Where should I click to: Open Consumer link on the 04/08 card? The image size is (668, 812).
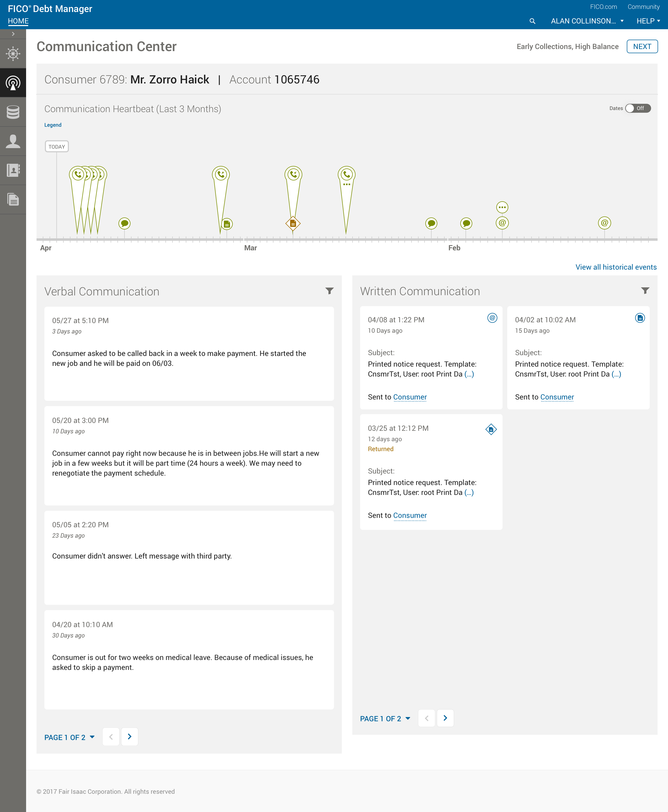tap(410, 397)
